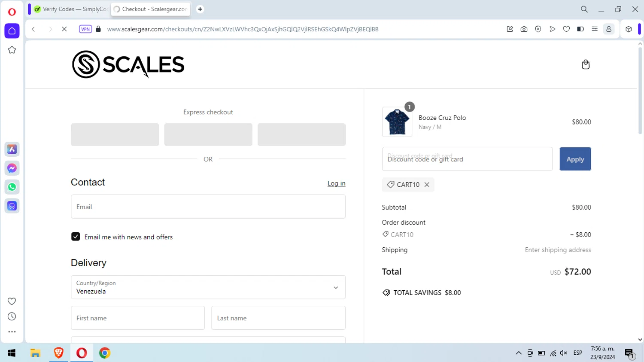The image size is (644, 362).
Task: Open File Explorer from taskbar
Action: pos(35,353)
